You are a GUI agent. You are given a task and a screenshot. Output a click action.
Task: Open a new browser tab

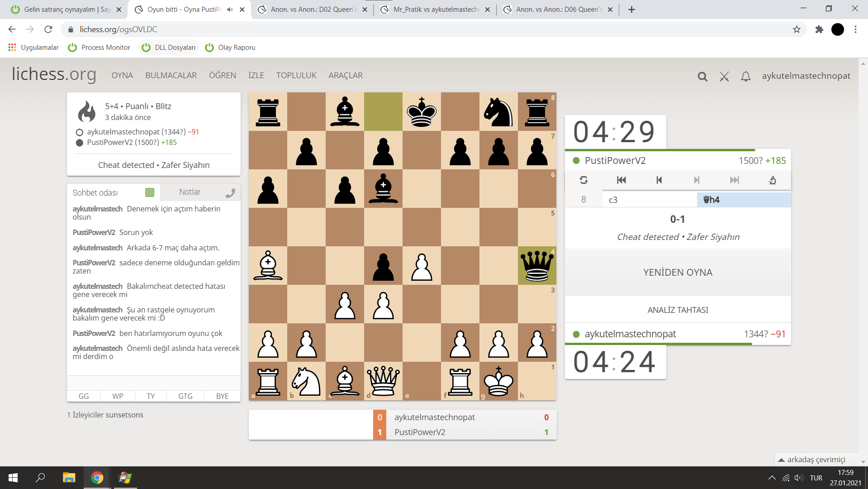click(632, 10)
